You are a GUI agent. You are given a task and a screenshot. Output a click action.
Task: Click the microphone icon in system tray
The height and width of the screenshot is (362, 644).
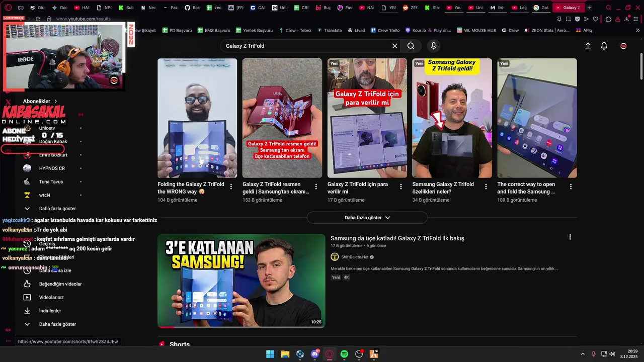point(594,354)
